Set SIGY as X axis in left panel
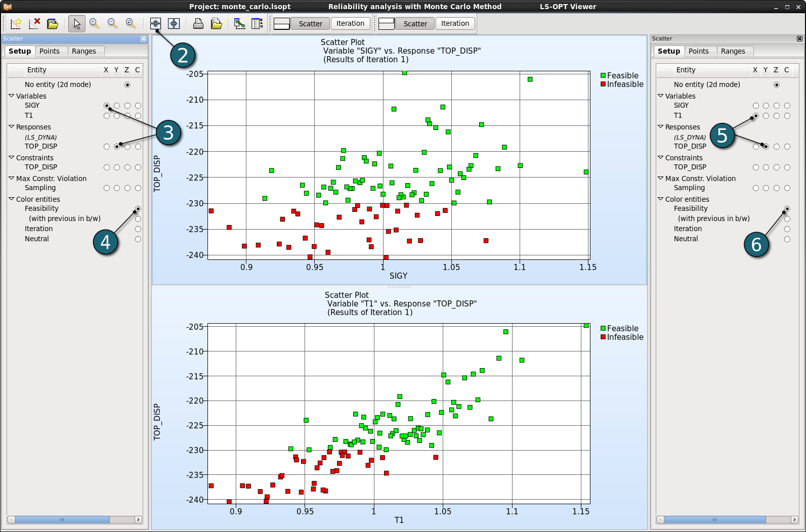This screenshot has height=532, width=806. point(107,106)
